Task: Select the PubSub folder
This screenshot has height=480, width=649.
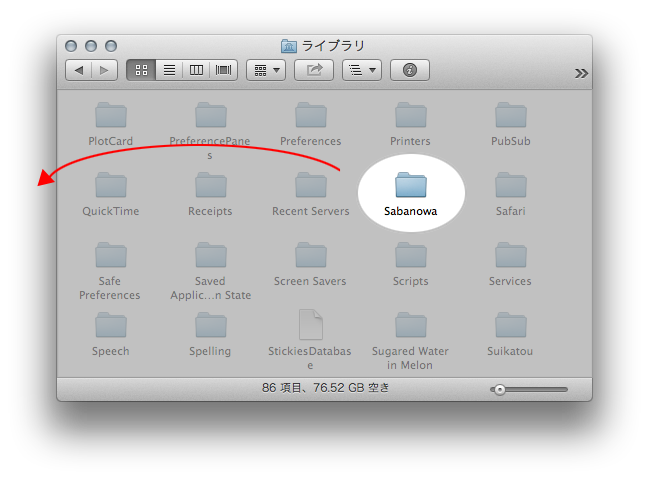Action: point(511,115)
